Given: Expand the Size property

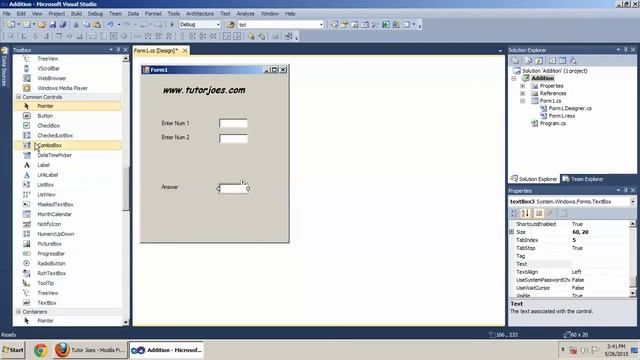Looking at the screenshot, I should [x=511, y=232].
